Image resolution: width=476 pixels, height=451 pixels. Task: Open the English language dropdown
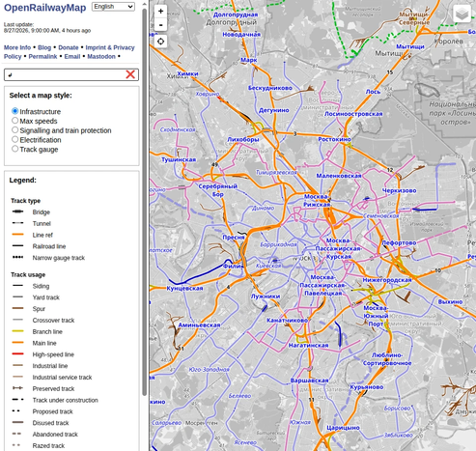(113, 7)
